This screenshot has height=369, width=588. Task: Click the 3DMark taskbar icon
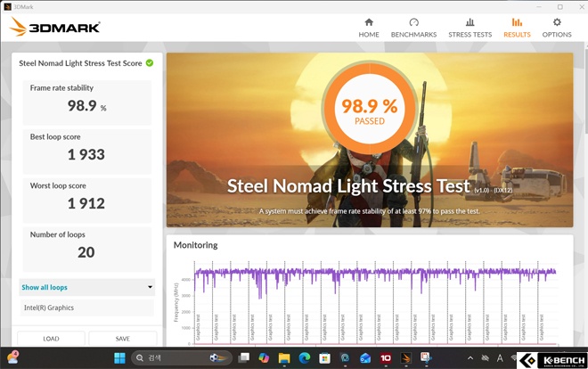click(405, 358)
